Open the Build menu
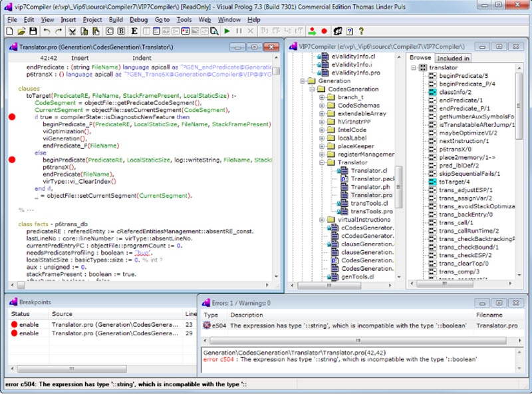 [x=116, y=20]
